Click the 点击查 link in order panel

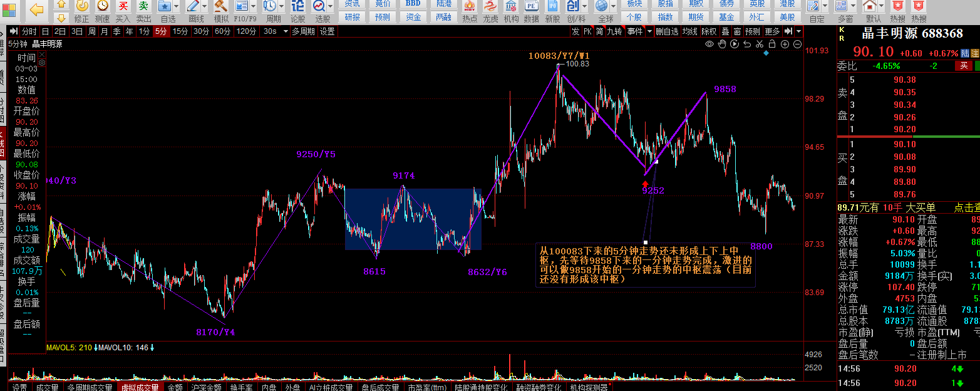click(x=966, y=207)
